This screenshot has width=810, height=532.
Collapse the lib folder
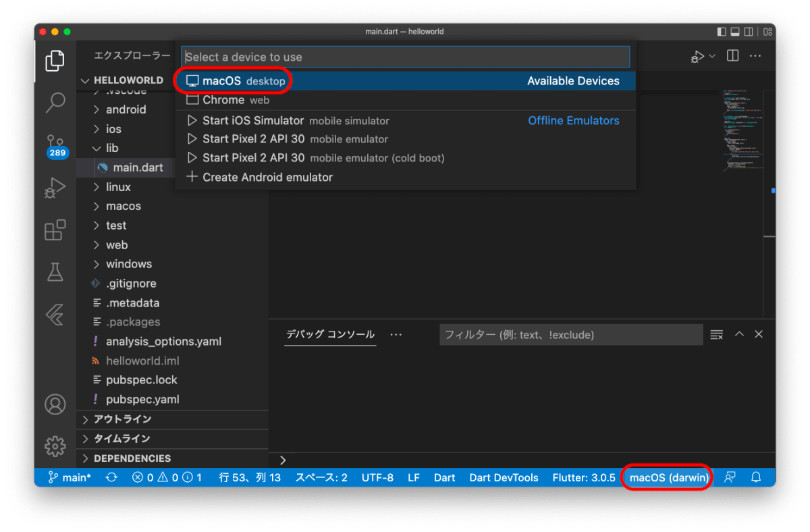[126, 148]
